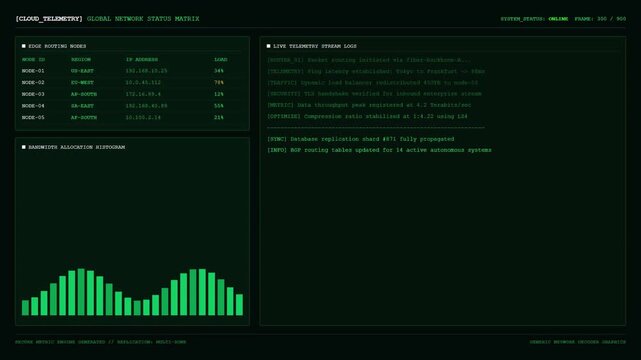Viewport: 641px width, 360px height.
Task: Click the LOAD column header
Action: [221, 60]
